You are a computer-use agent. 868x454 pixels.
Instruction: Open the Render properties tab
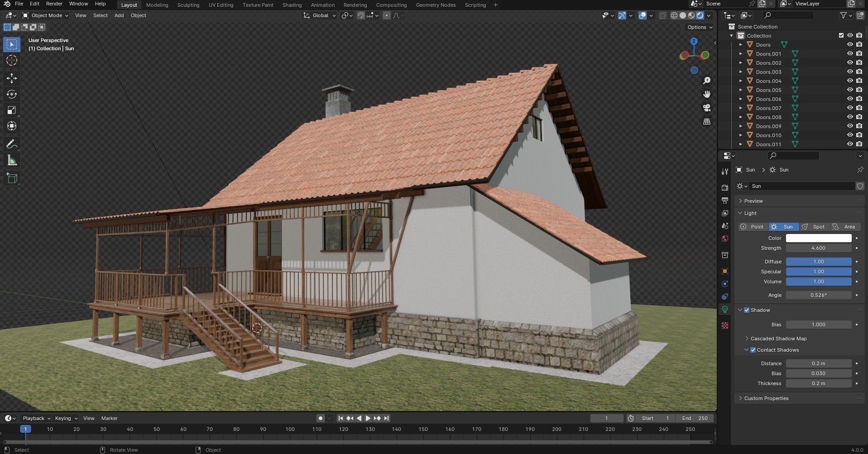[x=725, y=187]
